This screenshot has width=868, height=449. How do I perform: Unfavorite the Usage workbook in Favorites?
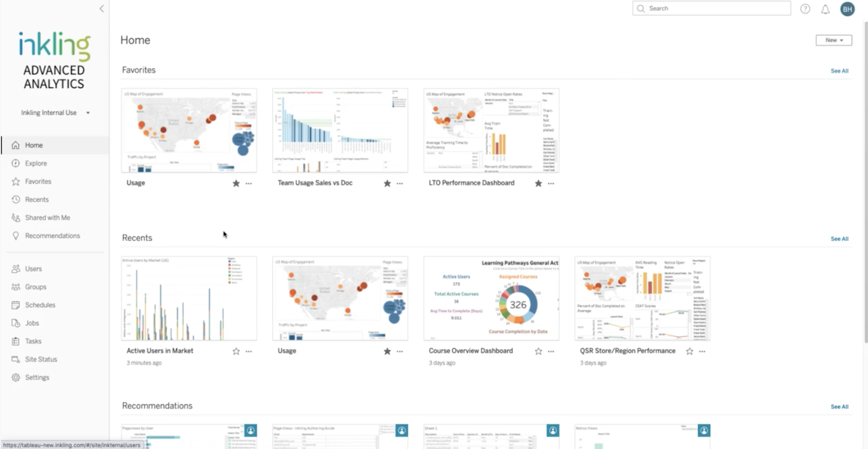click(x=236, y=183)
